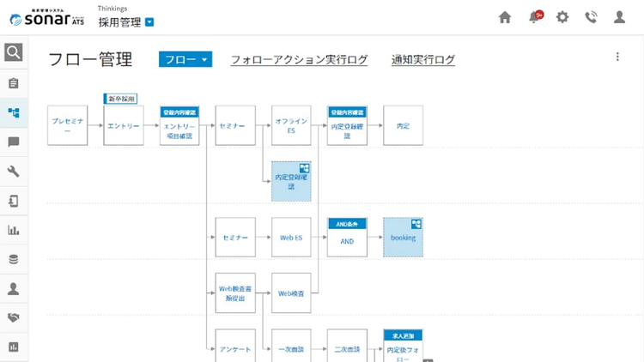The height and width of the screenshot is (362, 644).
Task: Click the sonar ATS logo
Action: pos(43,17)
